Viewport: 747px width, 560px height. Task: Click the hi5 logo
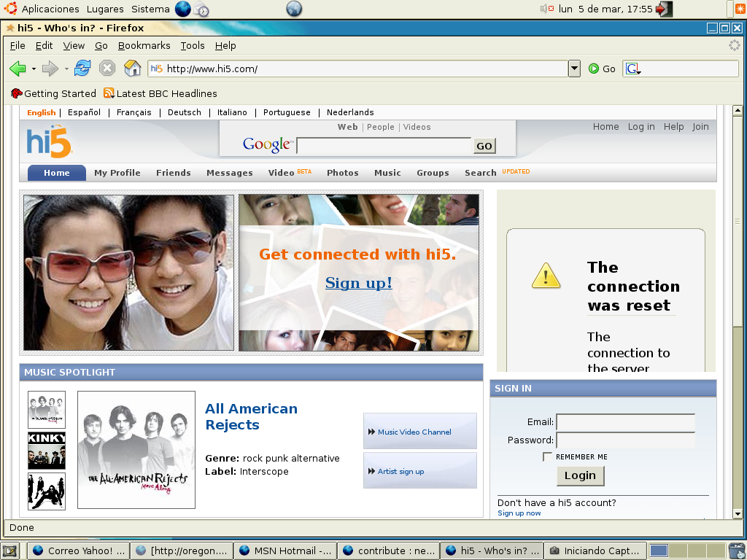(x=49, y=141)
